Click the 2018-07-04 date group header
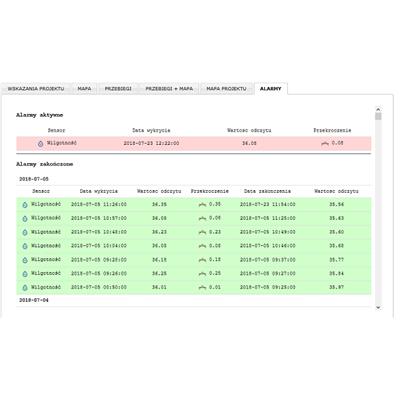 tap(34, 300)
